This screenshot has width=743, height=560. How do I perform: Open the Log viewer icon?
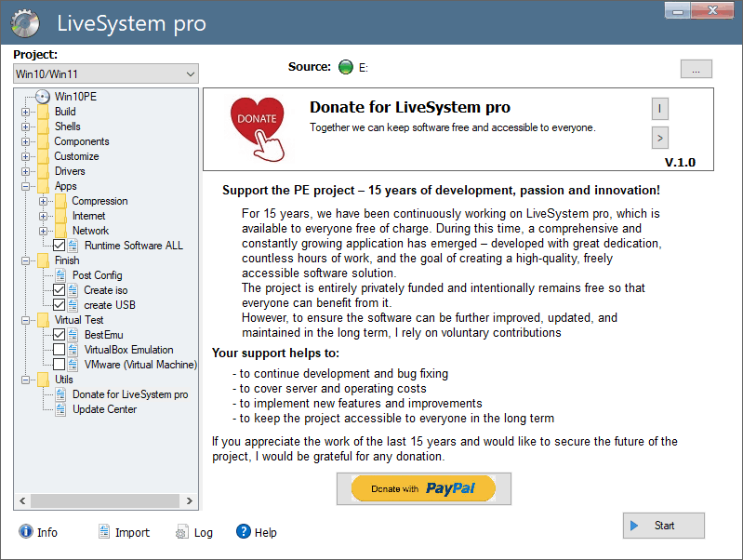click(182, 532)
